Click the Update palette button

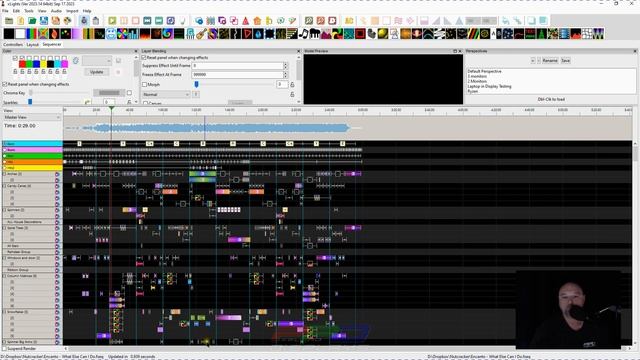click(97, 72)
